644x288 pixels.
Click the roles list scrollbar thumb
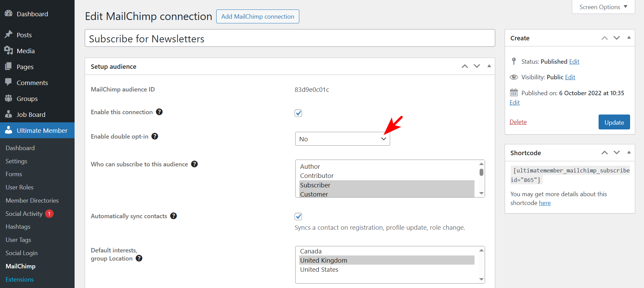click(481, 172)
